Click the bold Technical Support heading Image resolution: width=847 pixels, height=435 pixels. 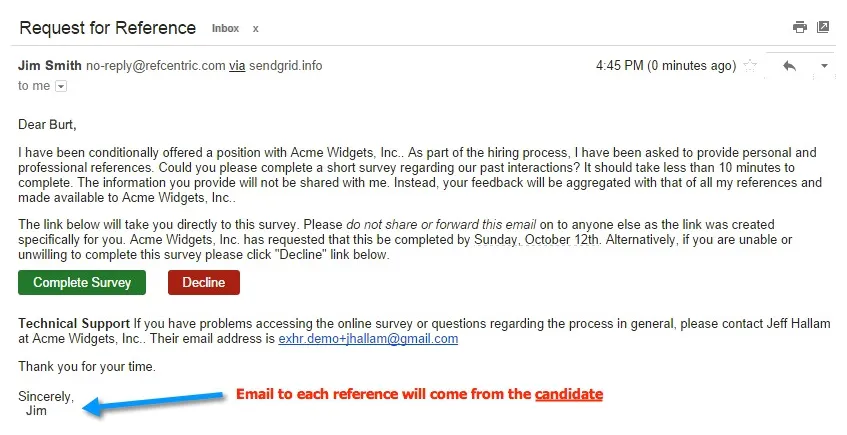pos(74,324)
